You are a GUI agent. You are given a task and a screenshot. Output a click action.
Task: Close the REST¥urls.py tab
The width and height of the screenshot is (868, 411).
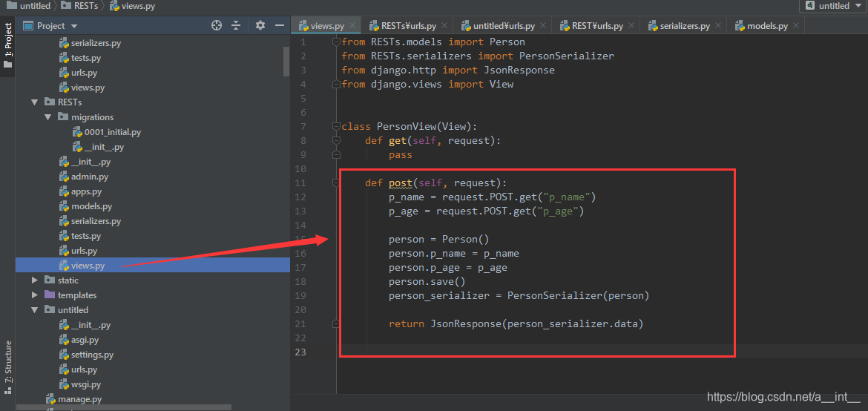click(x=631, y=25)
